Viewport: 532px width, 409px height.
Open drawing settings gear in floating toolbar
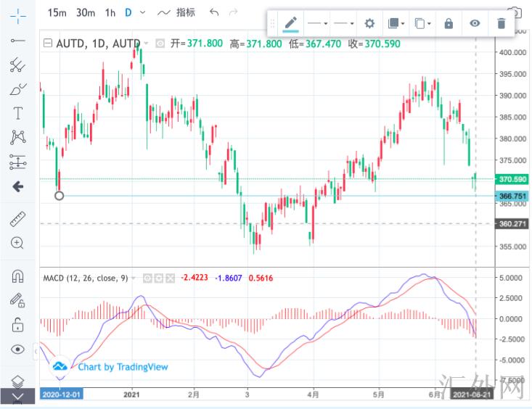369,23
